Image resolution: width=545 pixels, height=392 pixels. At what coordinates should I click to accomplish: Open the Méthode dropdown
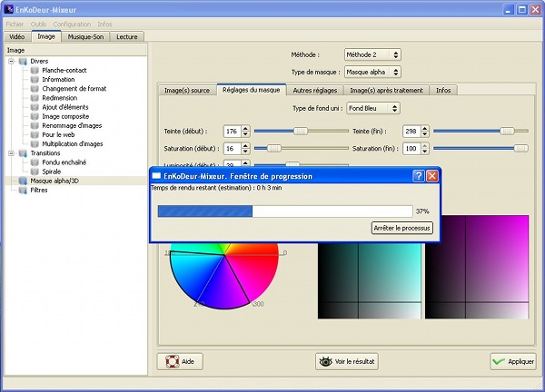click(372, 54)
